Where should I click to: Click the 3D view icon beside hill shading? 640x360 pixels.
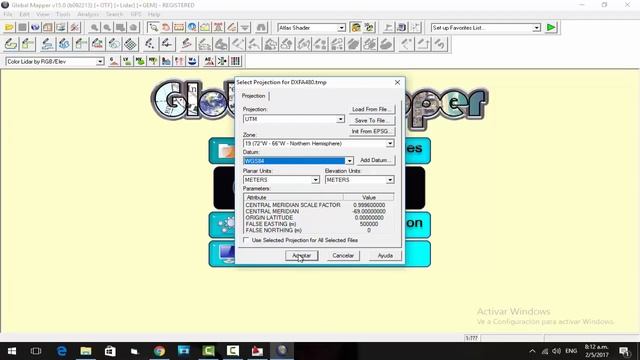369,27
